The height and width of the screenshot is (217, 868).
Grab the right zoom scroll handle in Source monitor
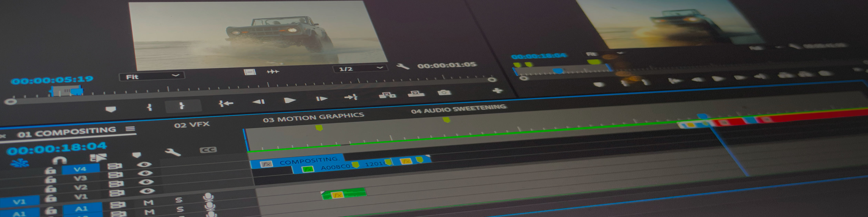(492, 80)
